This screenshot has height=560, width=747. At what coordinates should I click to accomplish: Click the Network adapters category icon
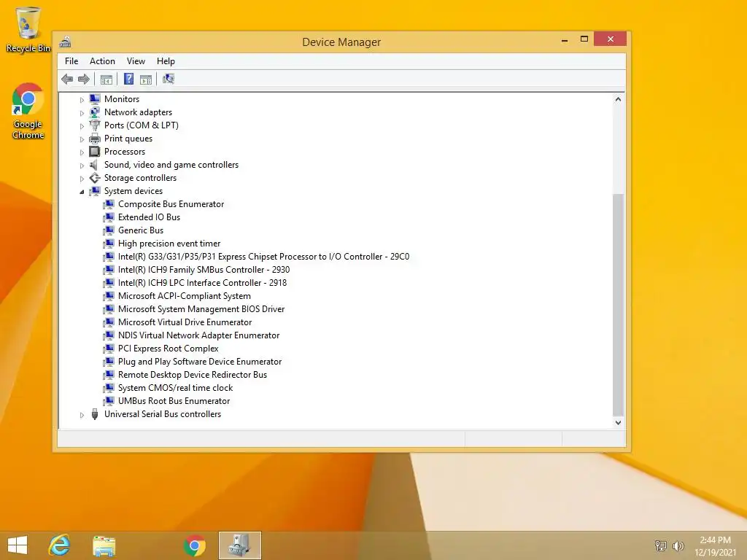click(95, 112)
